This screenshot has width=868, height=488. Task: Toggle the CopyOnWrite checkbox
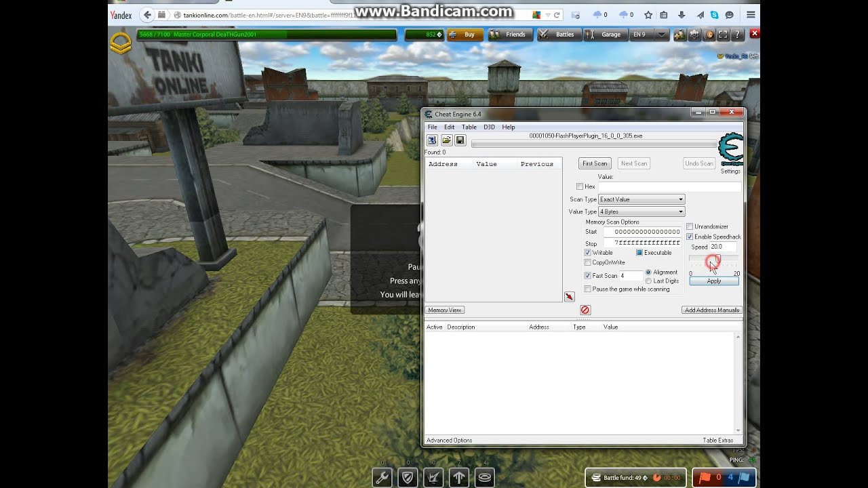pos(587,262)
